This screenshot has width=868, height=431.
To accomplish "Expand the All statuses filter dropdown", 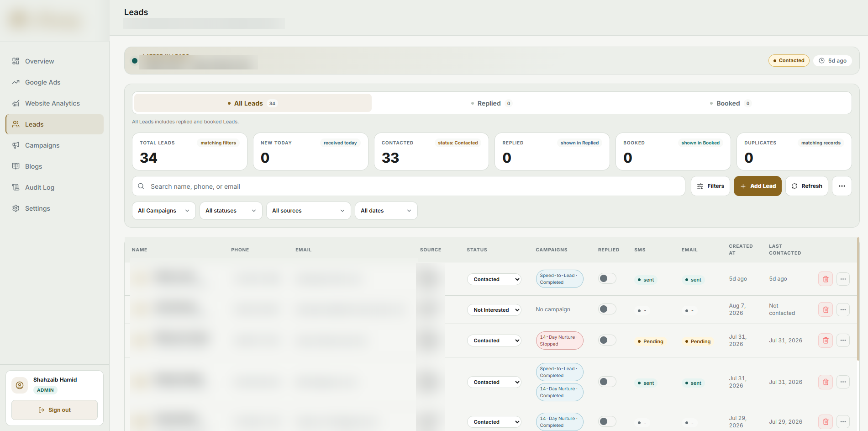I will pos(231,211).
